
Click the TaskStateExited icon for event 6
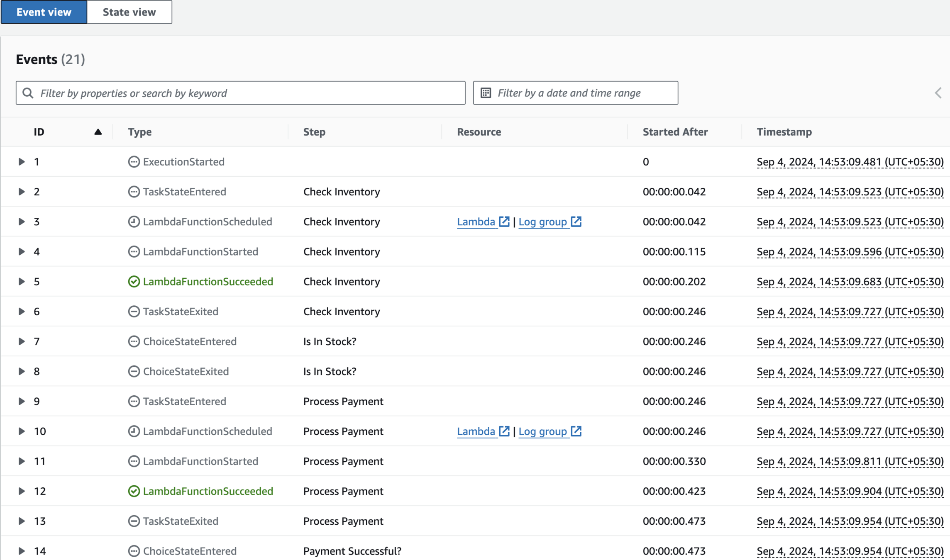click(134, 312)
